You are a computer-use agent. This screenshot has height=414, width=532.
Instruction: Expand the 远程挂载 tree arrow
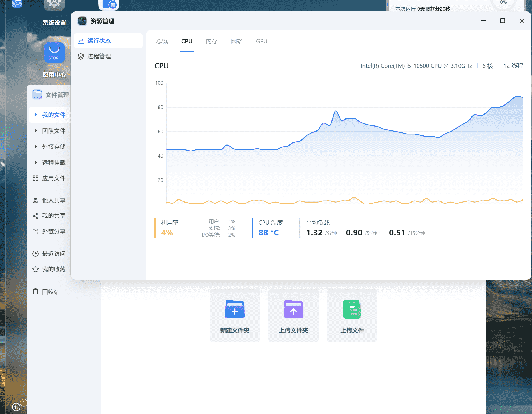click(35, 163)
